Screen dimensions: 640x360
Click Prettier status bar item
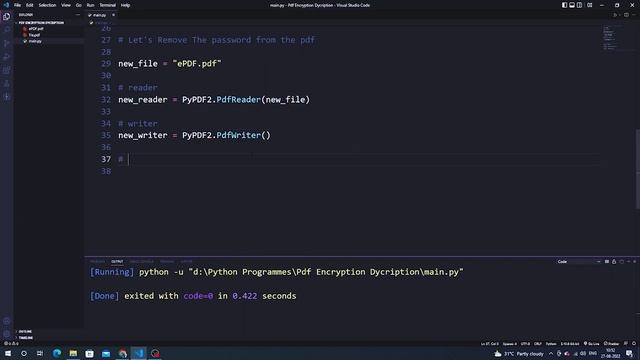[611, 344]
